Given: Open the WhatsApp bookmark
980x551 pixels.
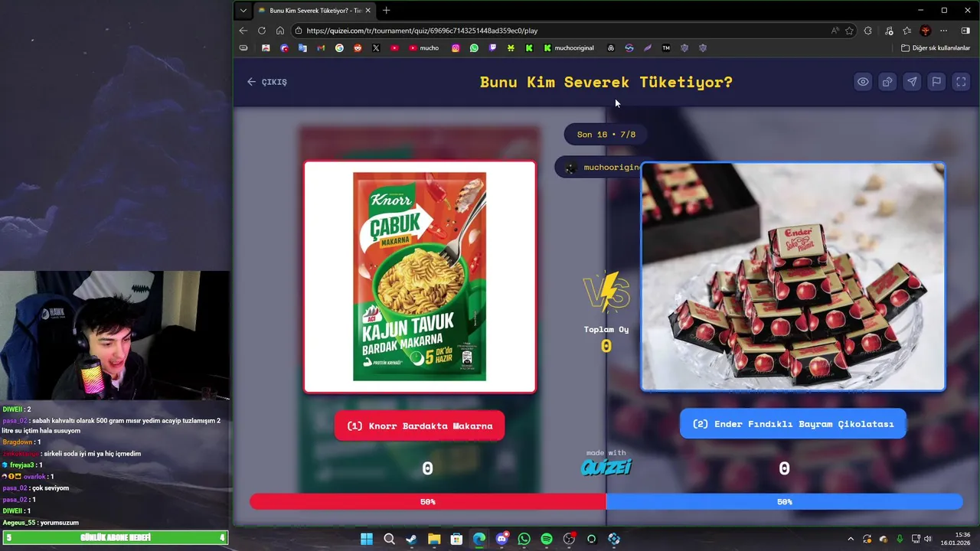Looking at the screenshot, I should (x=474, y=48).
